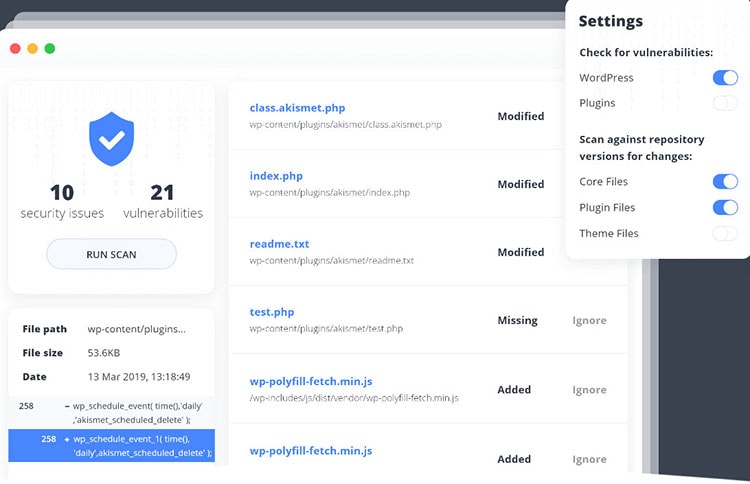
Task: Click the blue shield checkmark icon
Action: coord(111,138)
